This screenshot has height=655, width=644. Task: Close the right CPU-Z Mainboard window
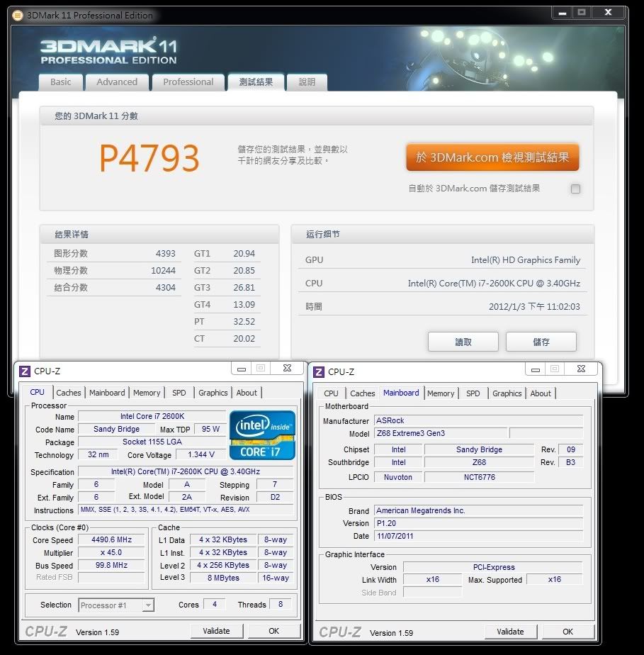[x=581, y=369]
